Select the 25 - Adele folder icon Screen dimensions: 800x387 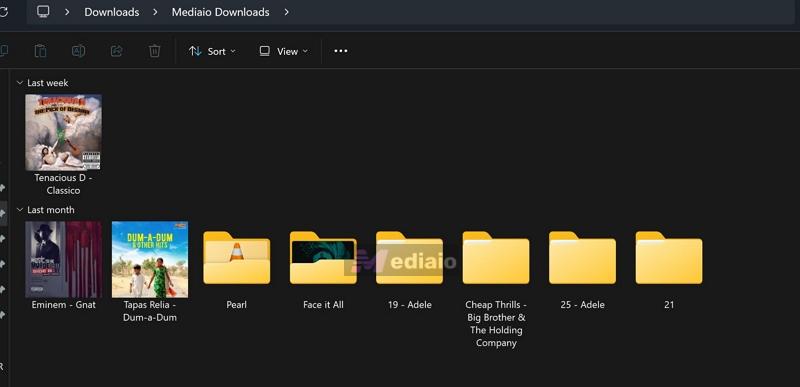tap(582, 257)
